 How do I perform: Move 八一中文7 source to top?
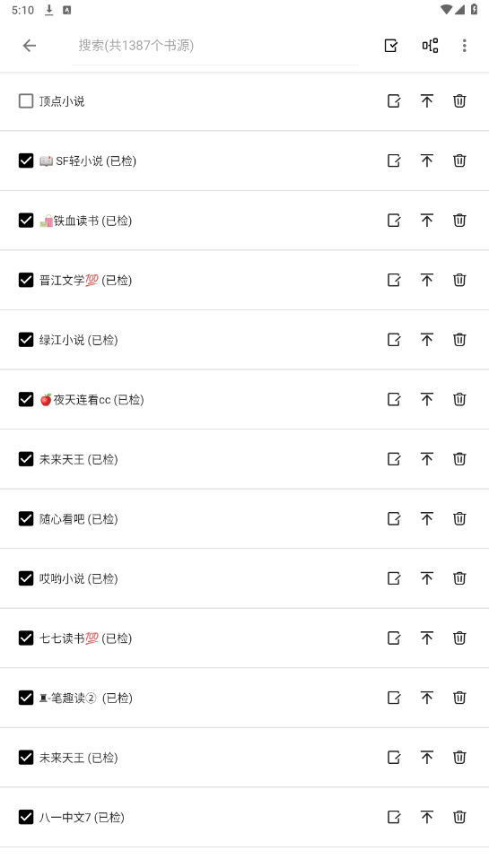click(x=426, y=817)
